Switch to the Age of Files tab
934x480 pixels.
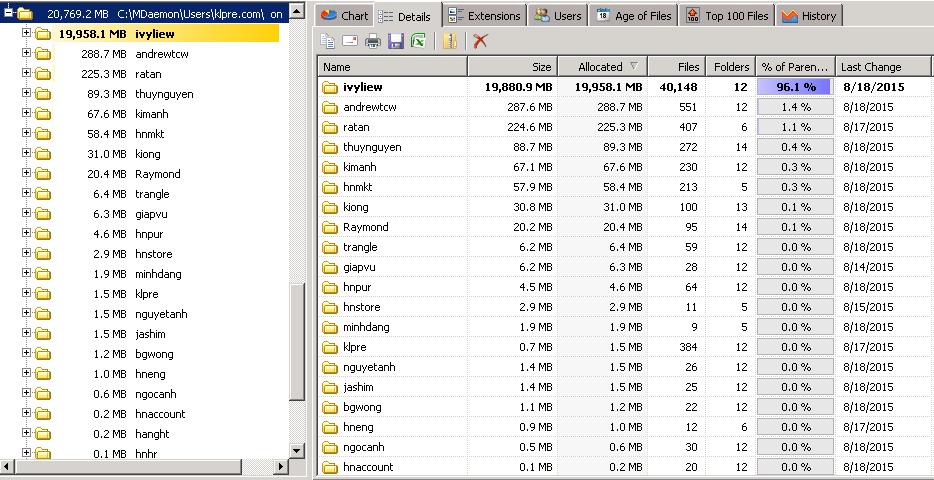634,15
